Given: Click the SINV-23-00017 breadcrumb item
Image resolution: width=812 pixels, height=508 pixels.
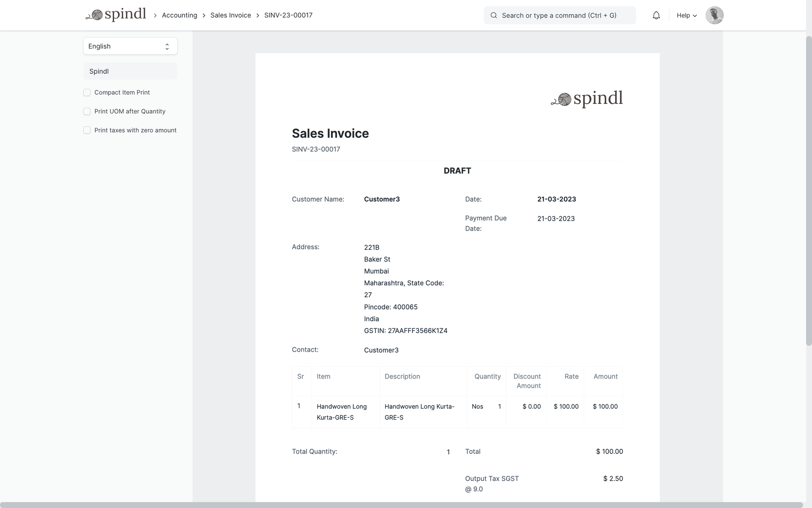Looking at the screenshot, I should coord(288,15).
